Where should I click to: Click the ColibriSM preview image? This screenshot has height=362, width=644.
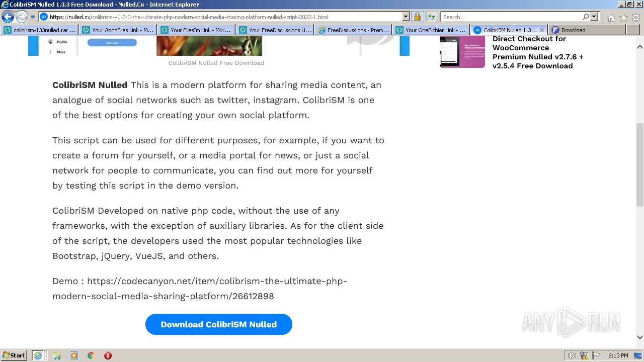(219, 45)
